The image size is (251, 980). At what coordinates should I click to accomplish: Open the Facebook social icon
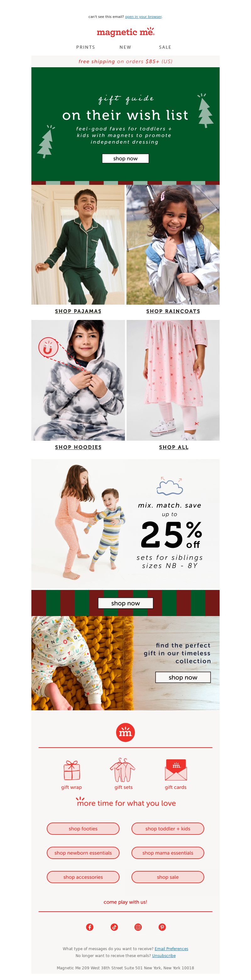click(90, 927)
